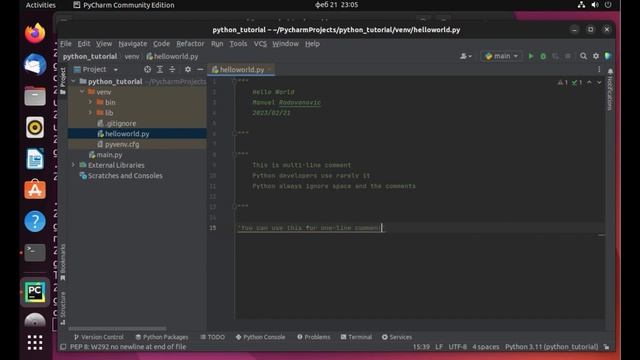Open Terminal tool window

tap(356, 337)
